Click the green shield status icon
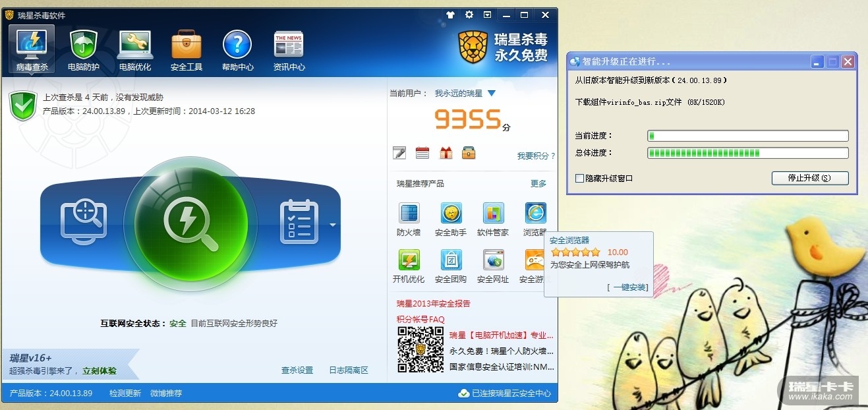The width and height of the screenshot is (868, 410). [23, 106]
